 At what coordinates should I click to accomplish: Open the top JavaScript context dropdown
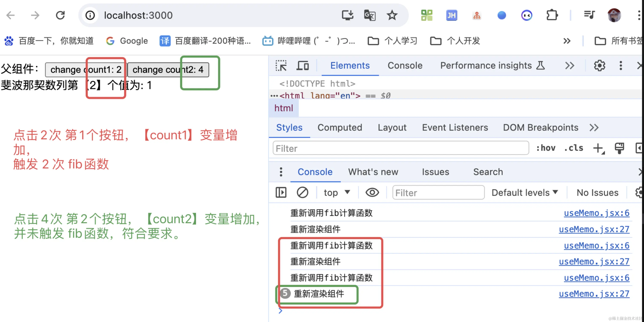click(336, 193)
